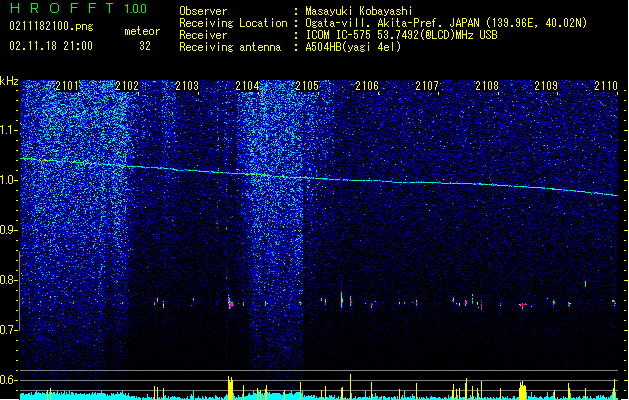Image resolution: width=629 pixels, height=400 pixels.
Task: Click the 0.7 kHz axis label
Action: point(8,330)
